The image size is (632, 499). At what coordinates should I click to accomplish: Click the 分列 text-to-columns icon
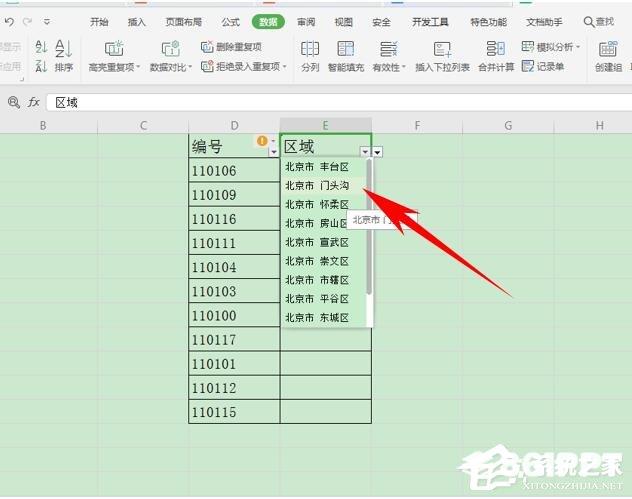pos(310,49)
